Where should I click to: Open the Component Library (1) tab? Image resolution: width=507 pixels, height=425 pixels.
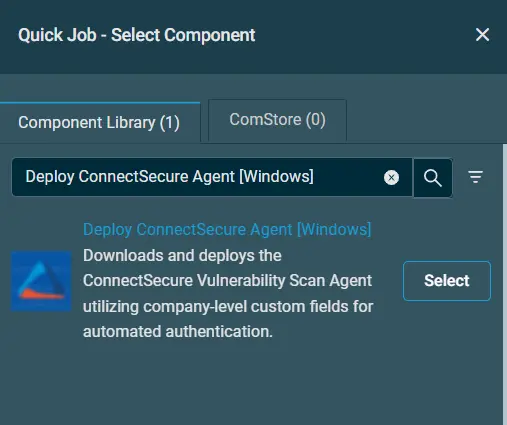point(99,123)
